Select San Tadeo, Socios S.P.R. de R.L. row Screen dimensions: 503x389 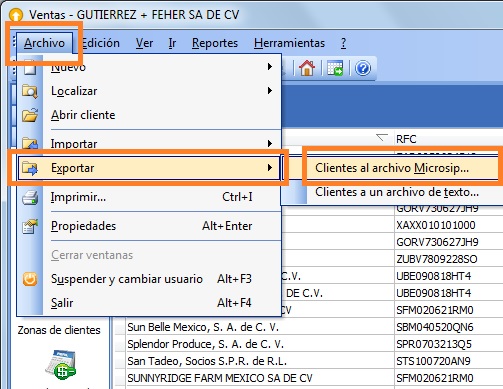[x=260, y=361]
